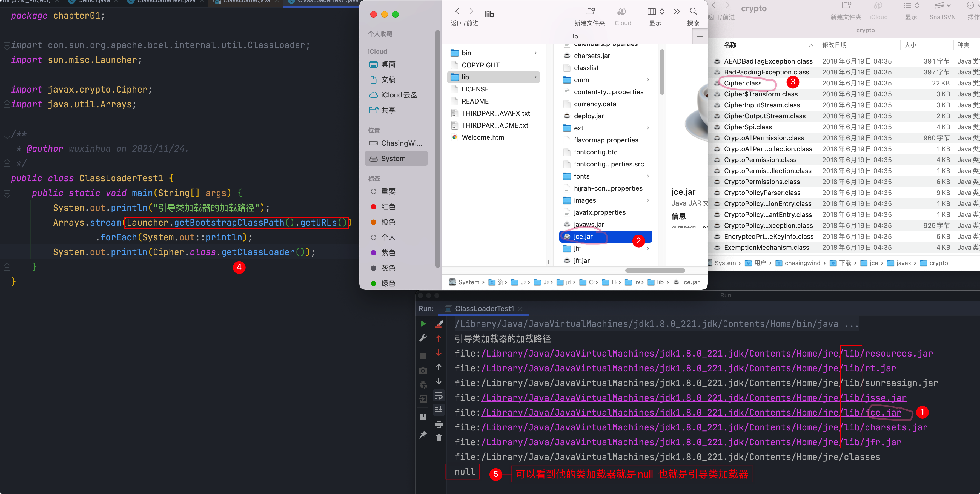Click the stop process square icon

(x=423, y=356)
